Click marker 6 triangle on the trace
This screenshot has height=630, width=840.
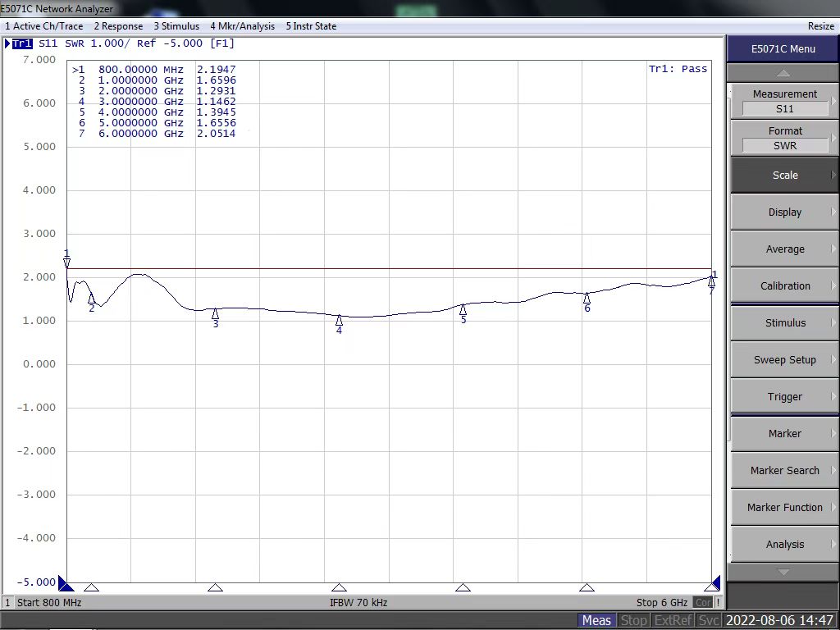tap(587, 298)
